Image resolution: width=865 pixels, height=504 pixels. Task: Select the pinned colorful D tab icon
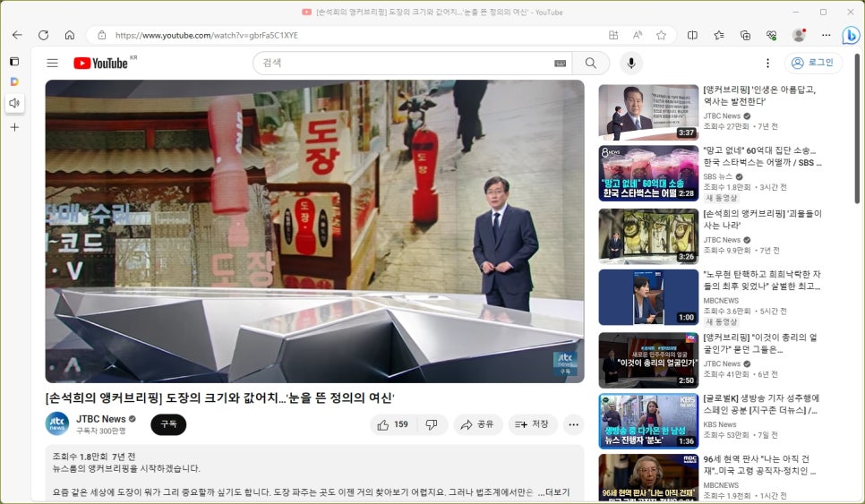point(15,81)
